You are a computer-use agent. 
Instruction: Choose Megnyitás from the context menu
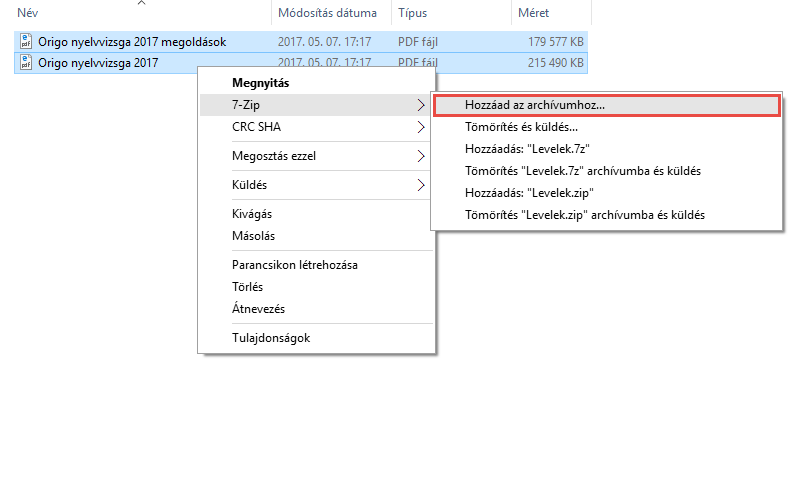click(x=316, y=83)
